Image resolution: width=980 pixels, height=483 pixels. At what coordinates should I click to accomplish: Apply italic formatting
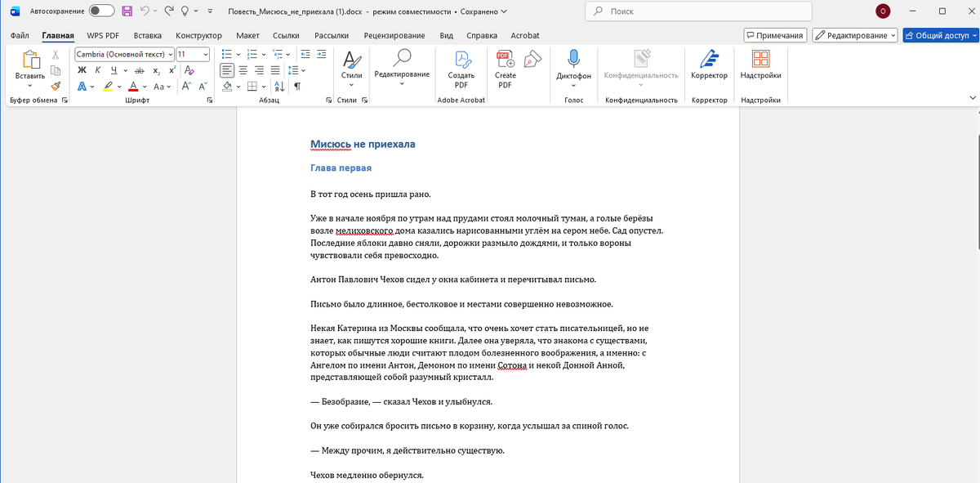pos(97,70)
